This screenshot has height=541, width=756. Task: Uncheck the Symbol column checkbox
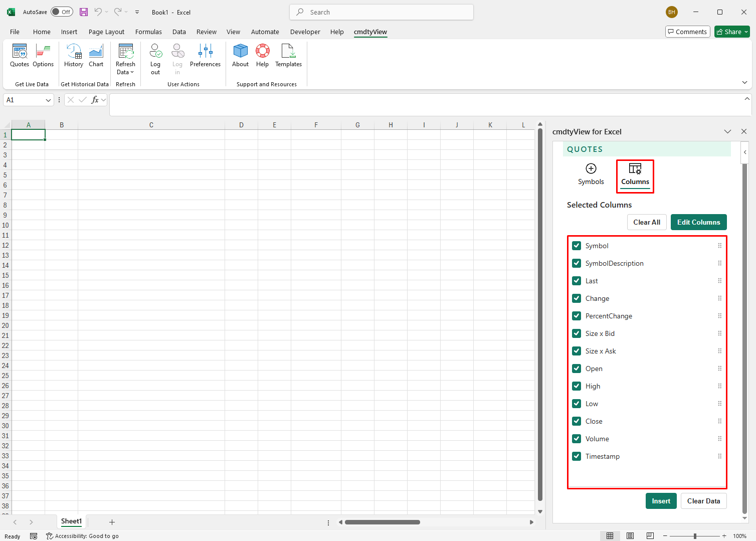(x=577, y=246)
